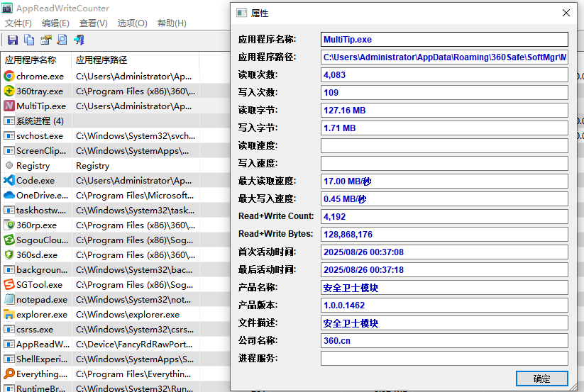
Task: Click the Copy selected items icon
Action: click(29, 40)
